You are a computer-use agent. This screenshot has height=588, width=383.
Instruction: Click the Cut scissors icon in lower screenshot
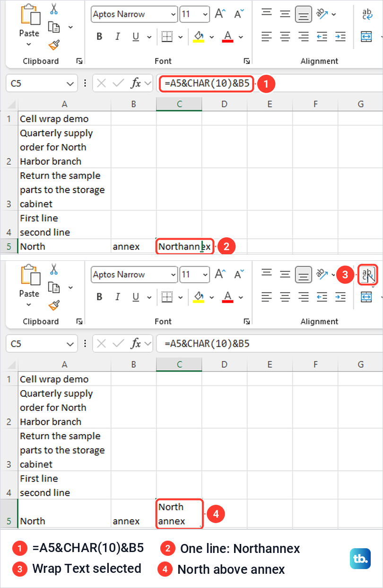tap(53, 269)
